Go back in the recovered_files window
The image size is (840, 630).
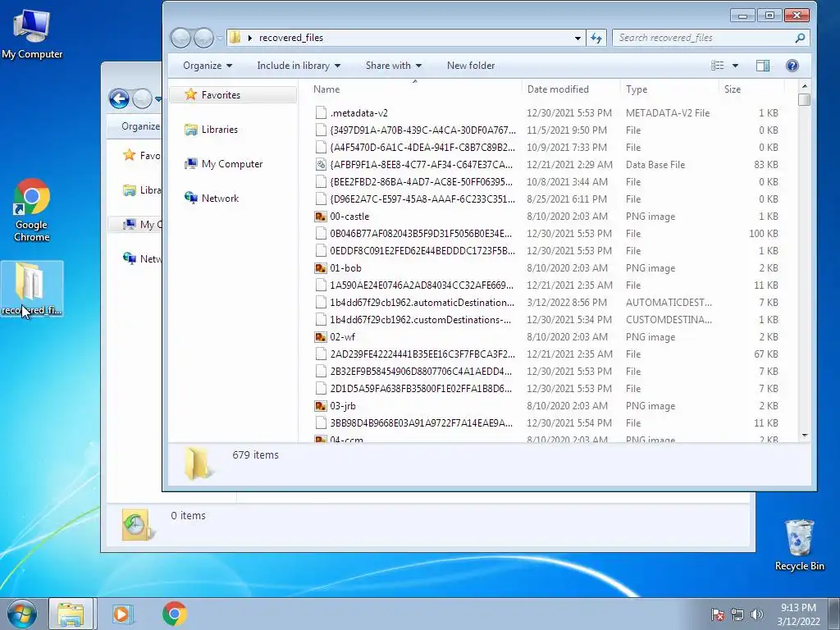(x=180, y=38)
